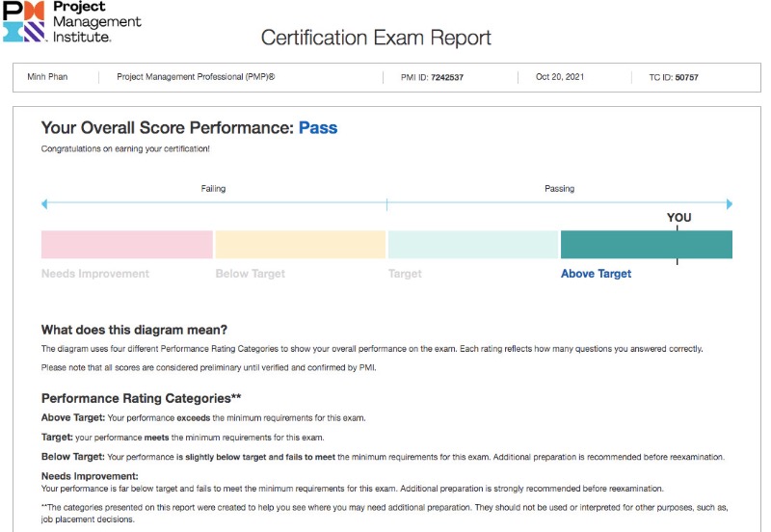Select the pink Needs Improvement bar segment
This screenshot has height=532, width=771.
tap(127, 245)
